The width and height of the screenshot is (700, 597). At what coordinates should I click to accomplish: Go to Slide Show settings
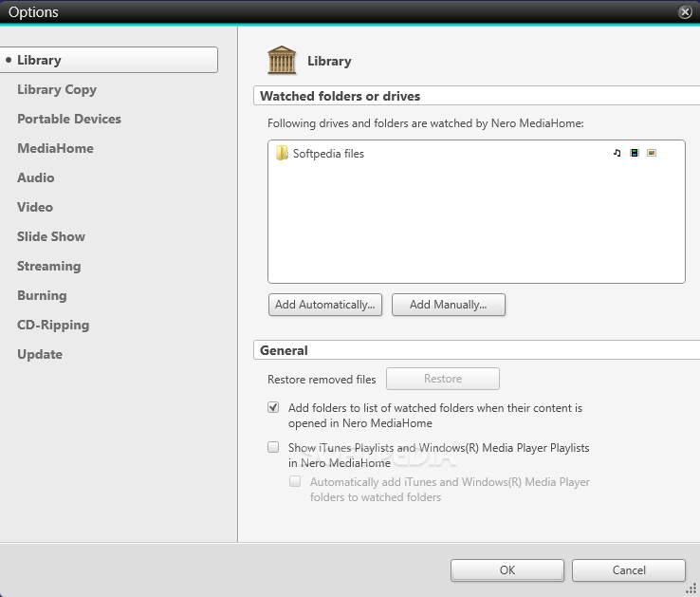pos(51,236)
